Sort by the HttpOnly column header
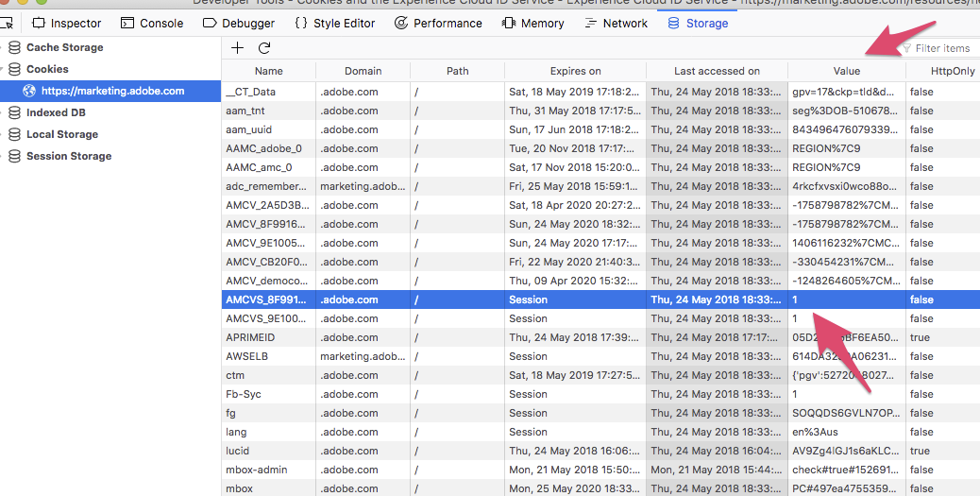The width and height of the screenshot is (980, 496). [x=943, y=71]
